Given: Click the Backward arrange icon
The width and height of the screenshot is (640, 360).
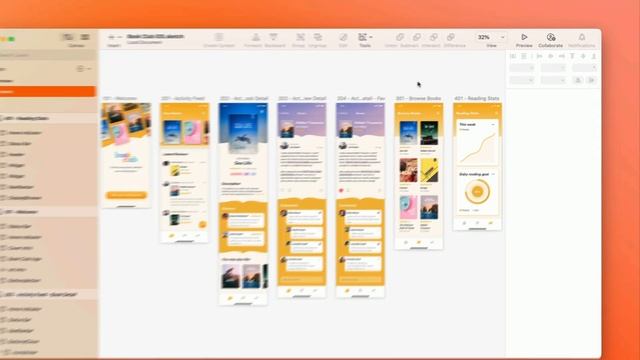Looking at the screenshot, I should [x=273, y=38].
